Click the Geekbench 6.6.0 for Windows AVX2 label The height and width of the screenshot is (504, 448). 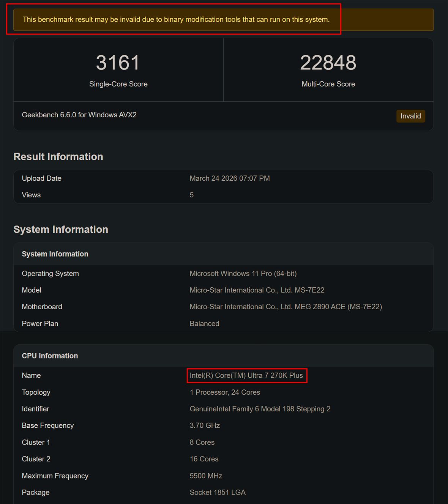79,115
